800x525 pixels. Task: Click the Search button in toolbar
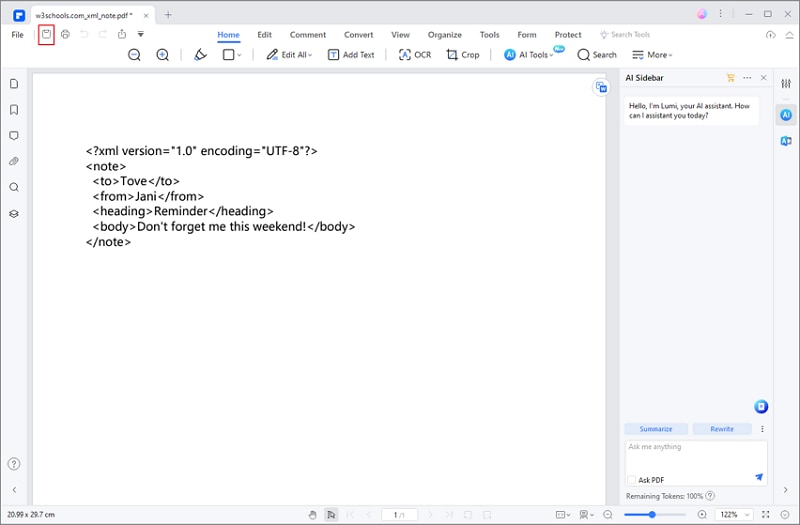(597, 55)
